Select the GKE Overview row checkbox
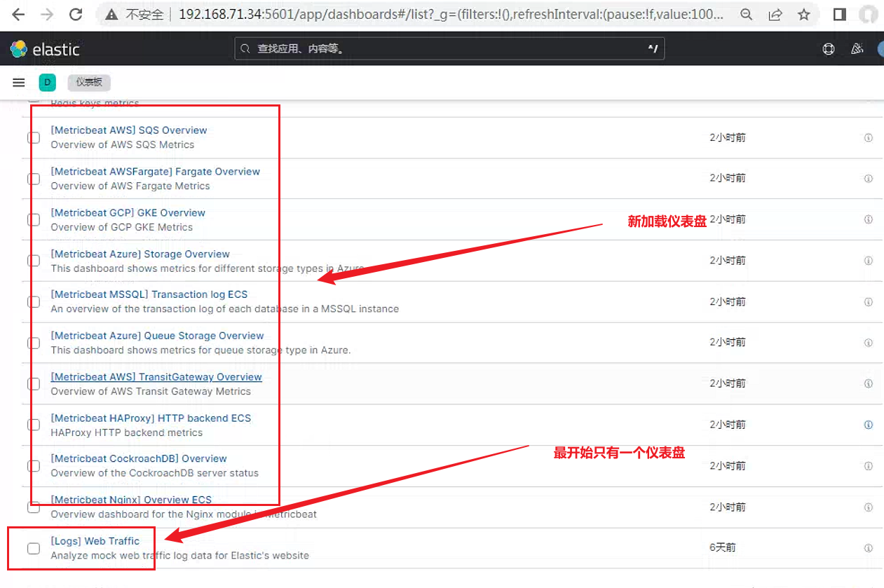 [34, 219]
